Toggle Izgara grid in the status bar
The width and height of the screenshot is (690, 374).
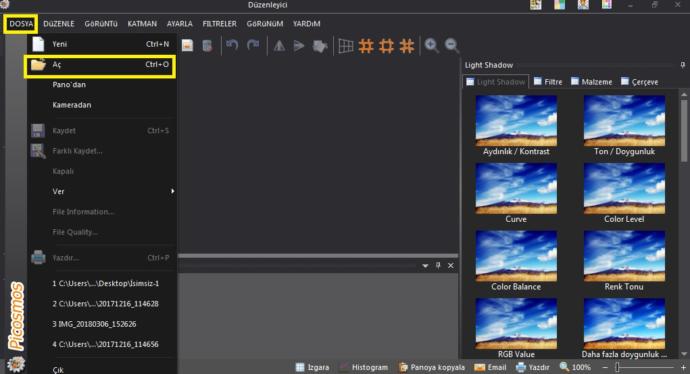pyautogui.click(x=312, y=367)
